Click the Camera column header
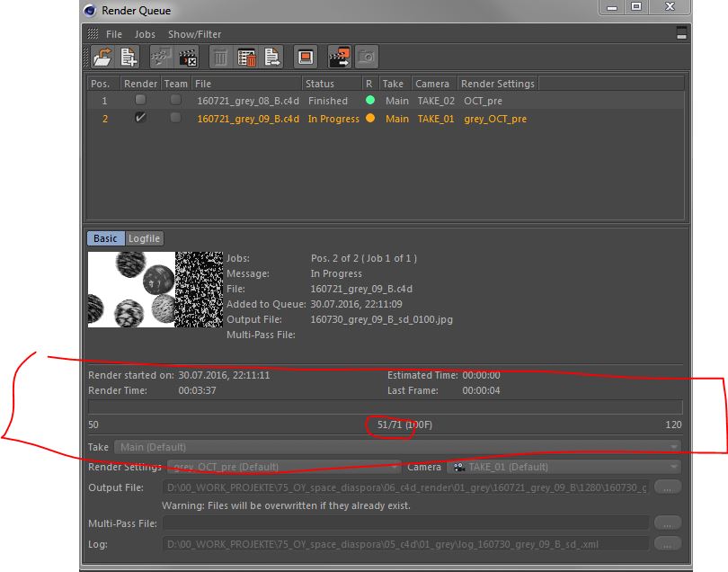This screenshot has width=728, height=572. coord(434,84)
